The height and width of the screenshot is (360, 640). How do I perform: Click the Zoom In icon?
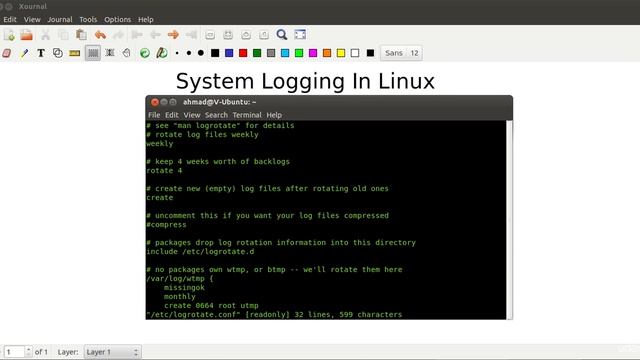[x=246, y=35]
